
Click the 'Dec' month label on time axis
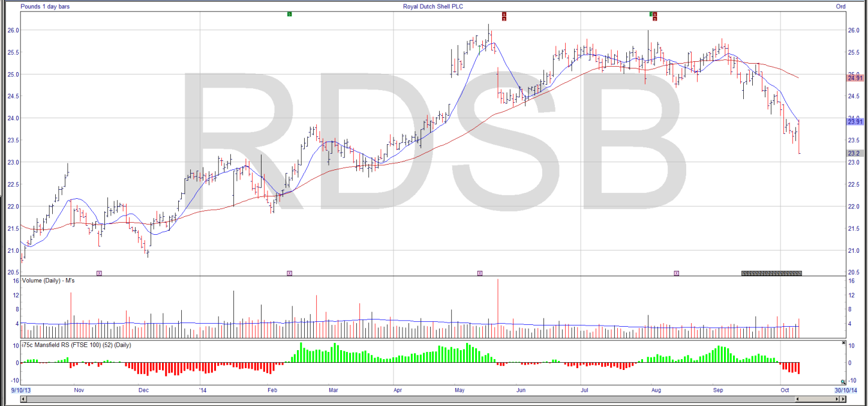[x=144, y=390]
